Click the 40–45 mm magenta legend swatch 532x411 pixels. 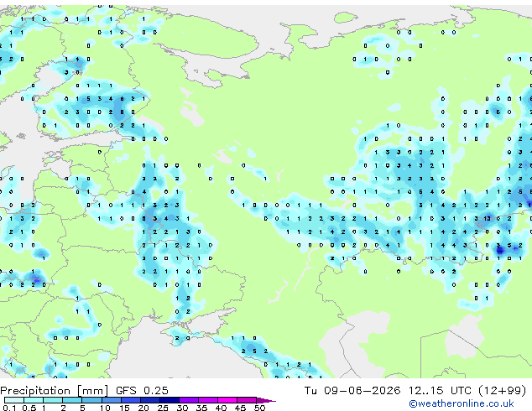click(227, 400)
